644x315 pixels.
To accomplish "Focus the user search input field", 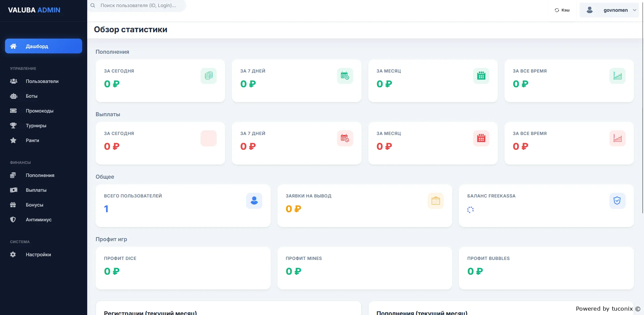I will point(141,6).
